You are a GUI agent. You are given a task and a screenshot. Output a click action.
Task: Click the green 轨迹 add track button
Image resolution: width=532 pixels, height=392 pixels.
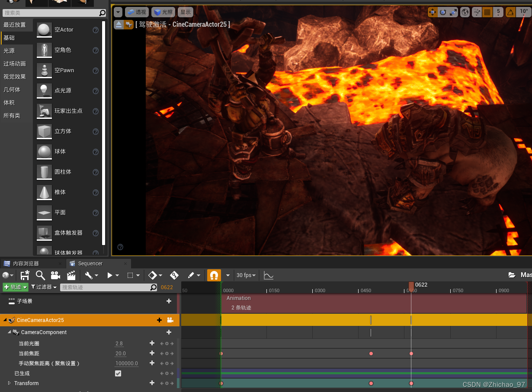point(15,287)
